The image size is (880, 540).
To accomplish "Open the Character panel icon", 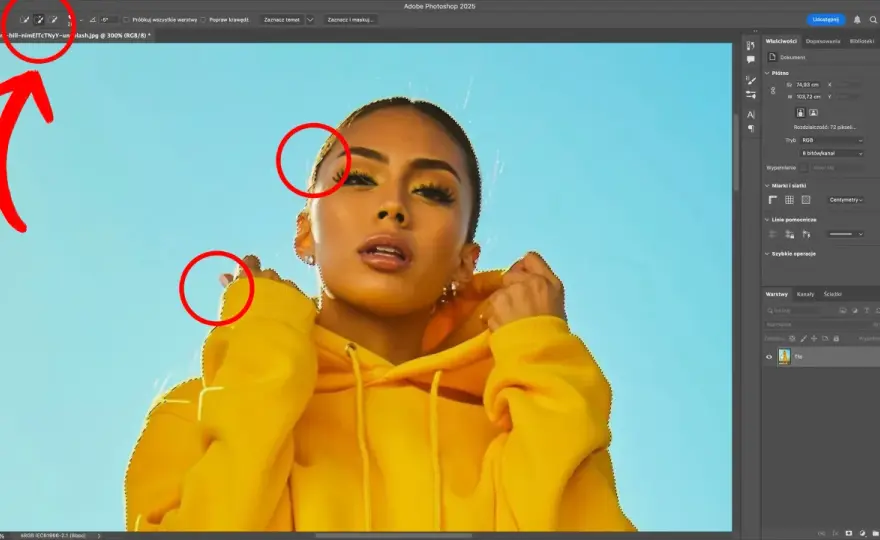I will 751,115.
